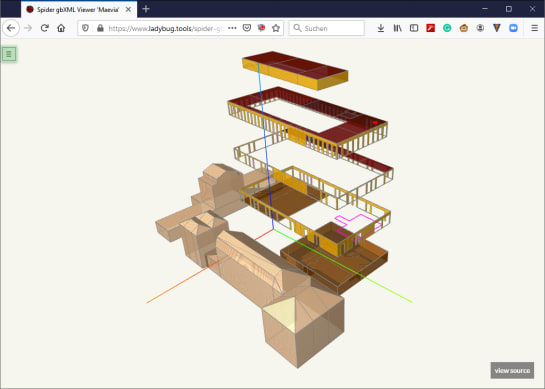The image size is (545, 389).
Task: Open the blue Zoom extension
Action: coord(513,28)
